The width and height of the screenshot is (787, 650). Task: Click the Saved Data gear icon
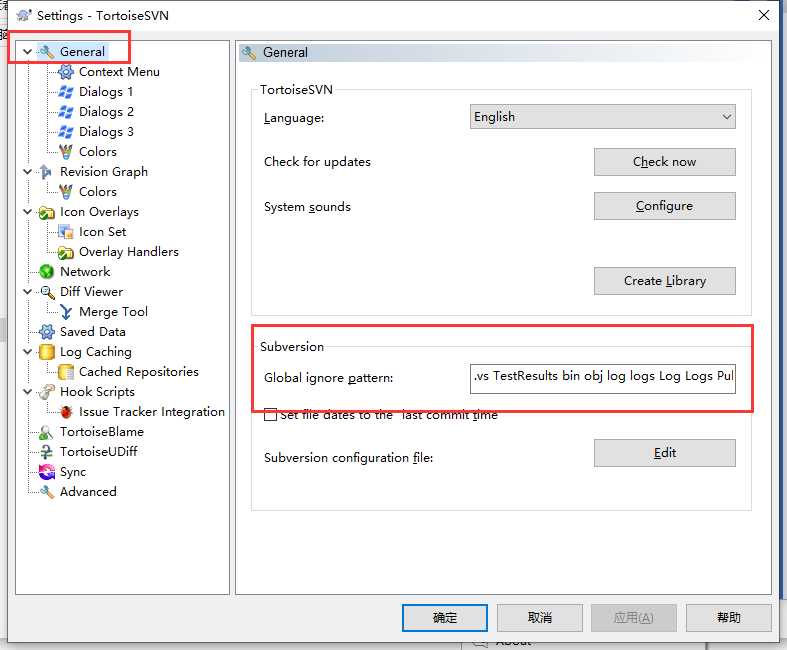pos(47,332)
